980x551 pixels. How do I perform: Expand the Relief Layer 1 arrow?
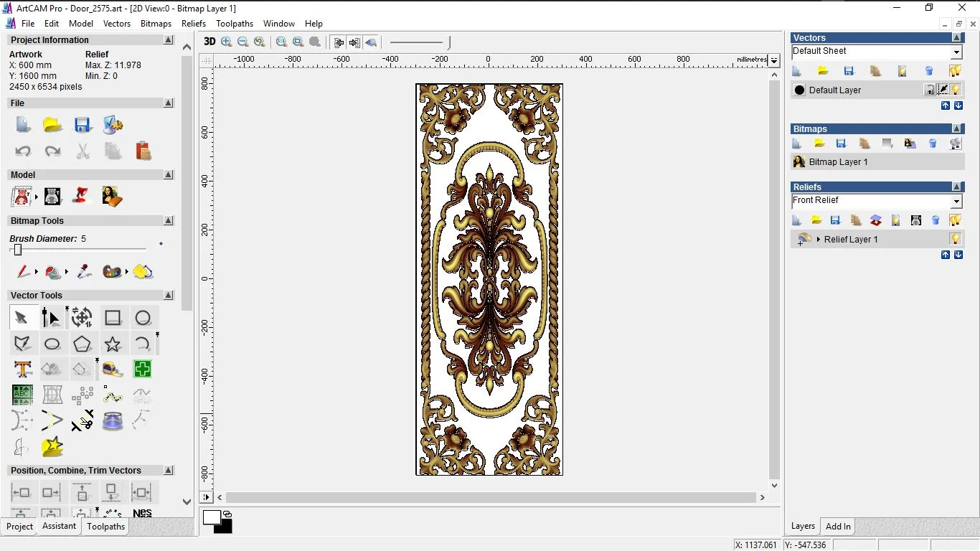point(818,240)
